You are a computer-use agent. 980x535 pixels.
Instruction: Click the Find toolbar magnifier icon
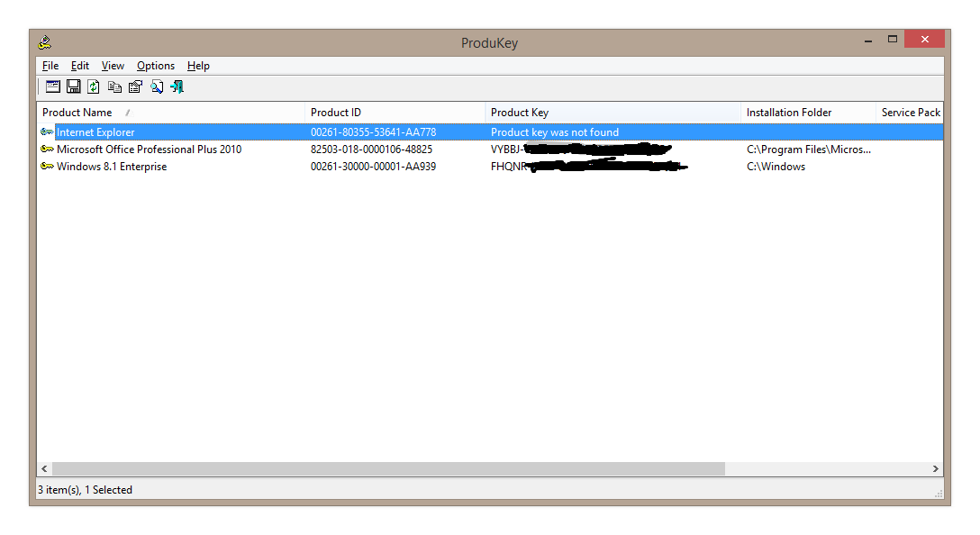coord(155,86)
